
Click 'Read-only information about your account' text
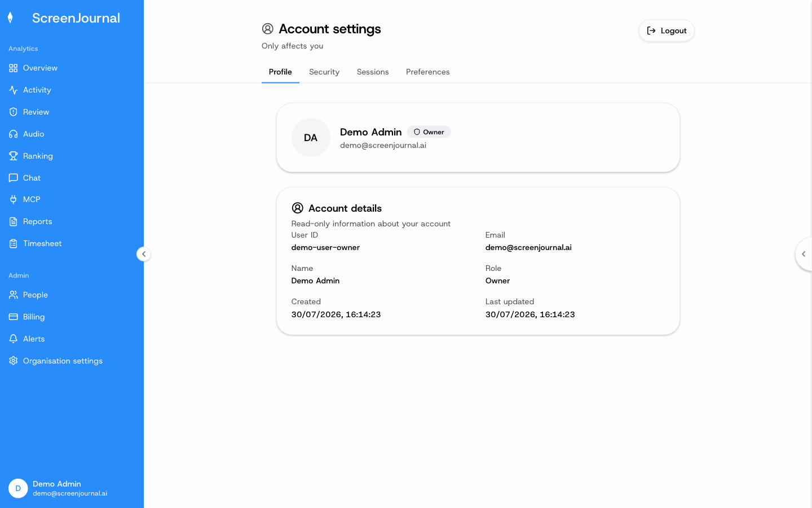[x=371, y=224]
